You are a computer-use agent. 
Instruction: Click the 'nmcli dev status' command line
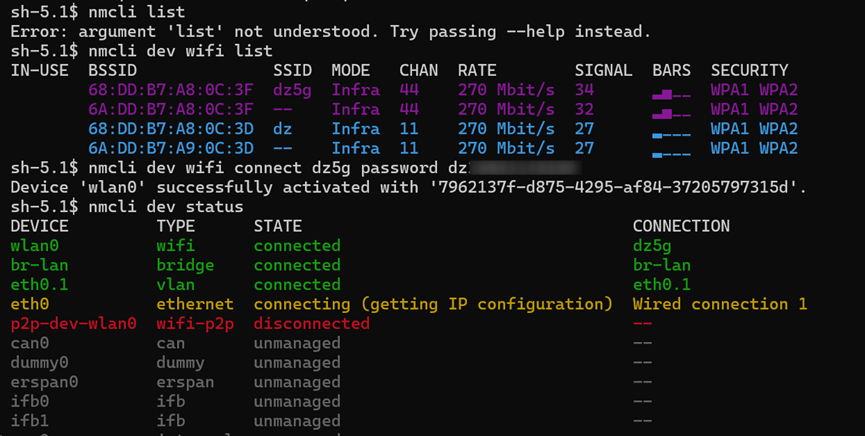coord(165,207)
